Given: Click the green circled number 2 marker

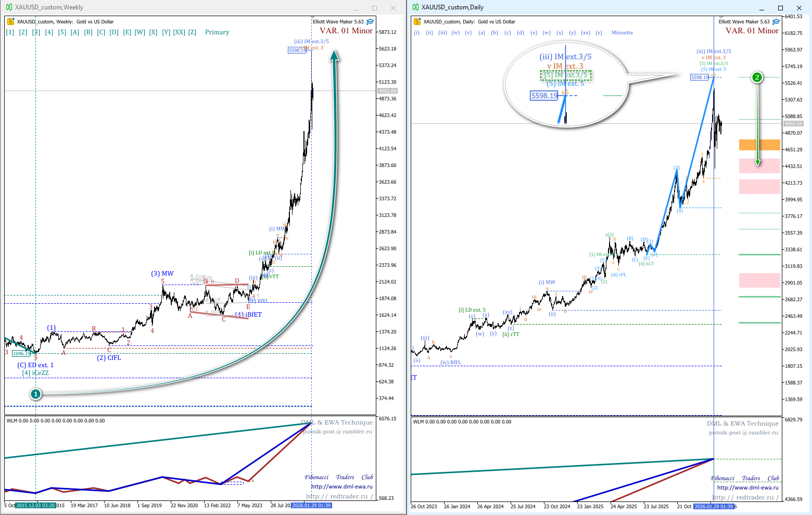Looking at the screenshot, I should (757, 78).
